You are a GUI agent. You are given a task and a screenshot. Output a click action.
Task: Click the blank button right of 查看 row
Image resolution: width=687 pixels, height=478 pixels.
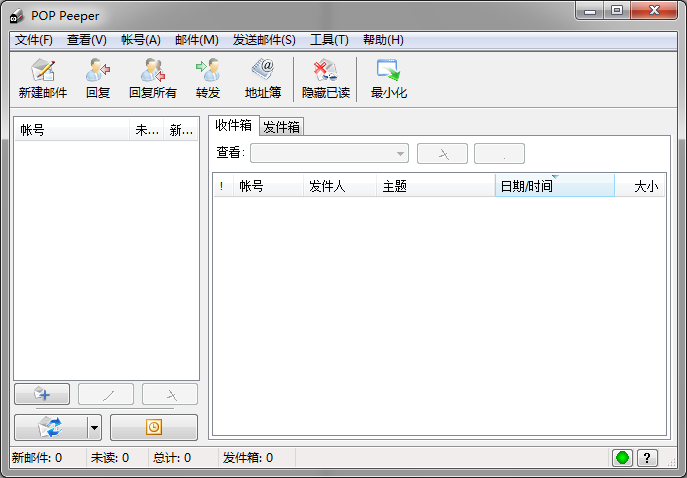pyautogui.click(x=499, y=153)
